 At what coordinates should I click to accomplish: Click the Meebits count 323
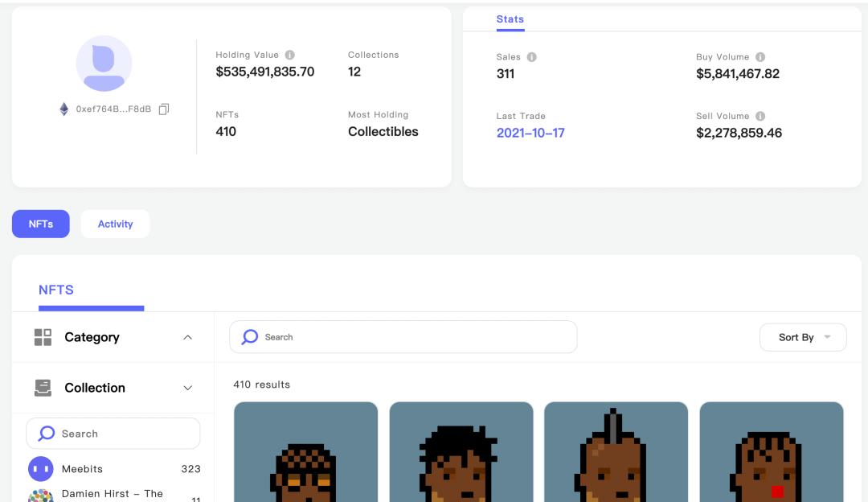[191, 469]
